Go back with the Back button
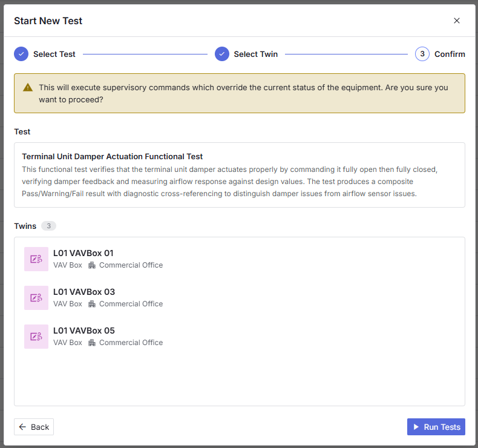478x448 pixels. click(34, 427)
